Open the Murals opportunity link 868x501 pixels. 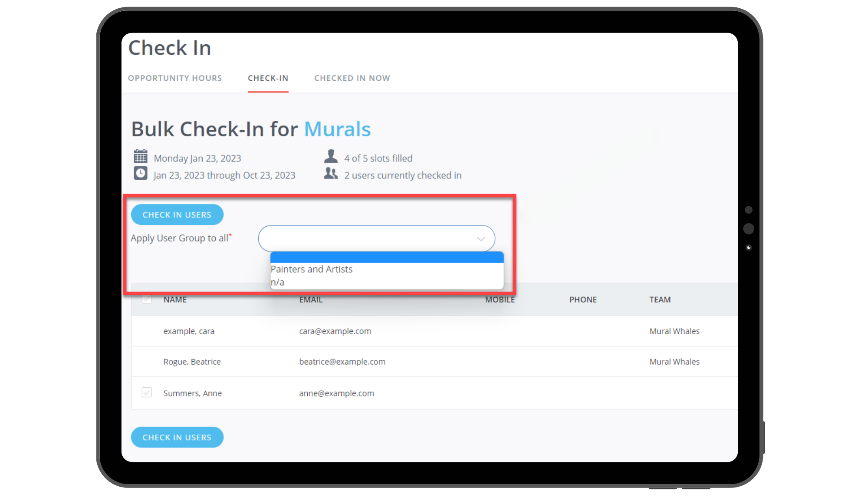tap(337, 129)
